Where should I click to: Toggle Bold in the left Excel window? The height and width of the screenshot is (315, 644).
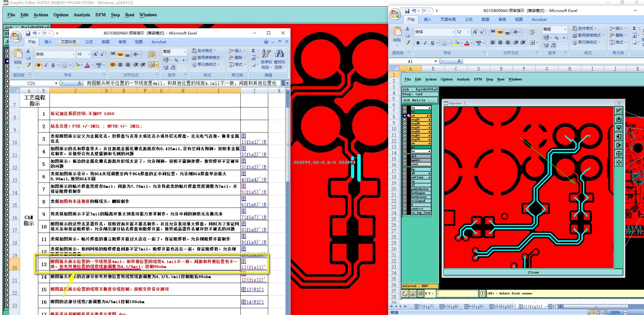click(x=39, y=65)
